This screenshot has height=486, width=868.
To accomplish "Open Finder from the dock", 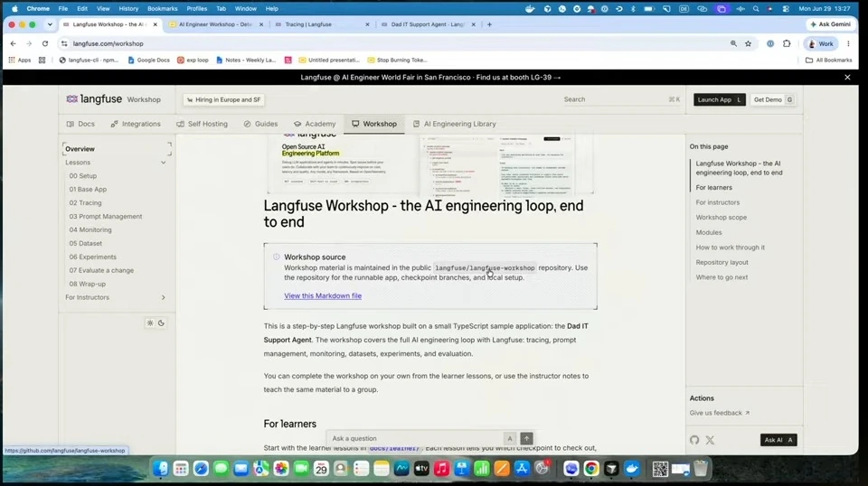I will tap(161, 469).
